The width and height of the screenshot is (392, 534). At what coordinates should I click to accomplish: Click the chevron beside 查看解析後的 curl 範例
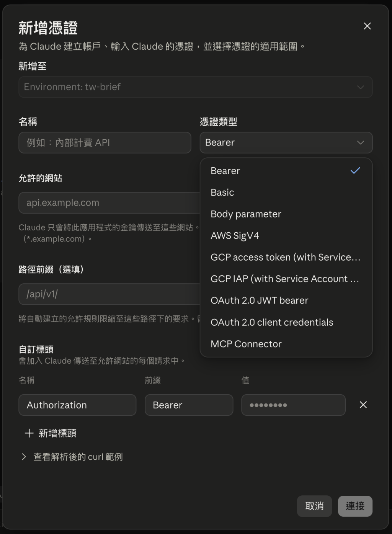[x=24, y=457]
